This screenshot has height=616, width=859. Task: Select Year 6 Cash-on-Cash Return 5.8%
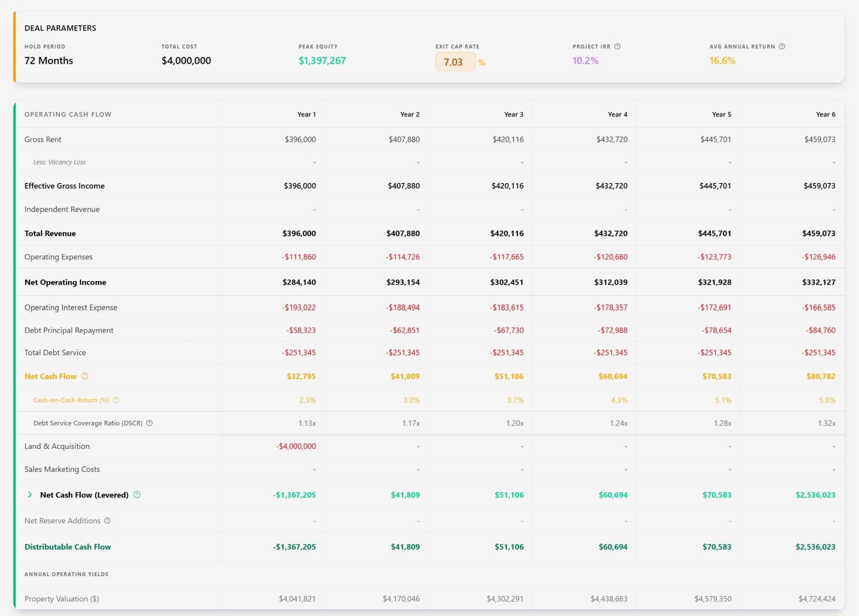click(827, 400)
